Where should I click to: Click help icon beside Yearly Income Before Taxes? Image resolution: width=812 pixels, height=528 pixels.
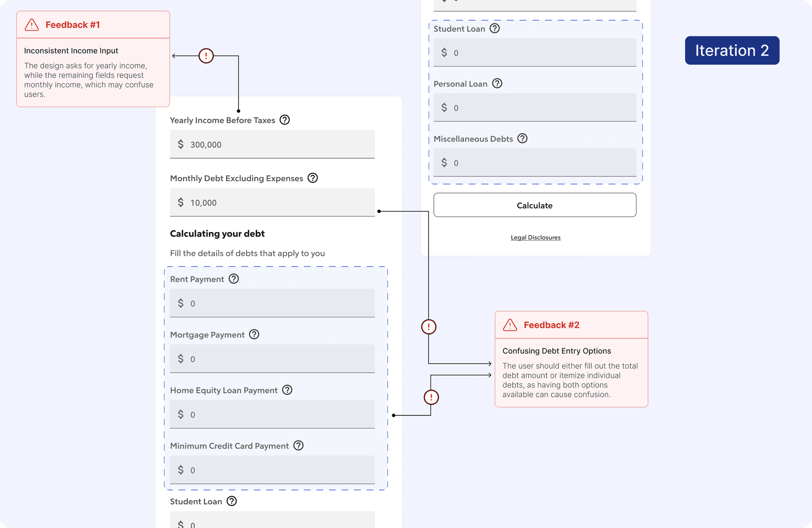coord(285,120)
